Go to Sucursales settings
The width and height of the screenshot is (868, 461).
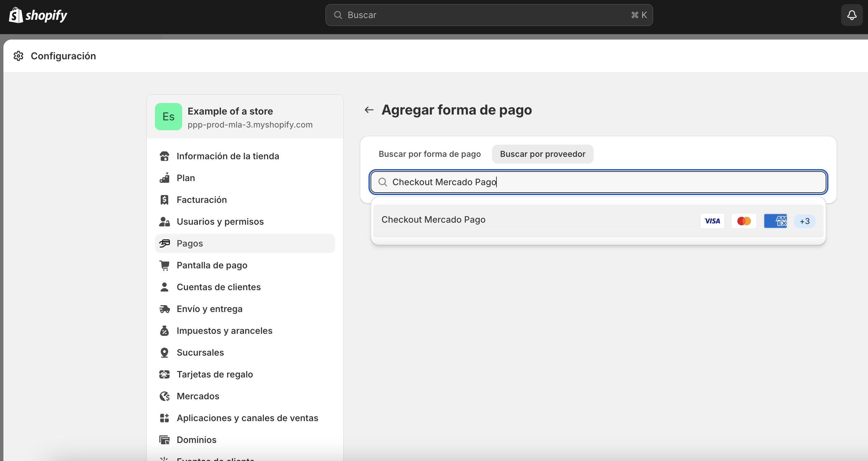(x=245, y=353)
